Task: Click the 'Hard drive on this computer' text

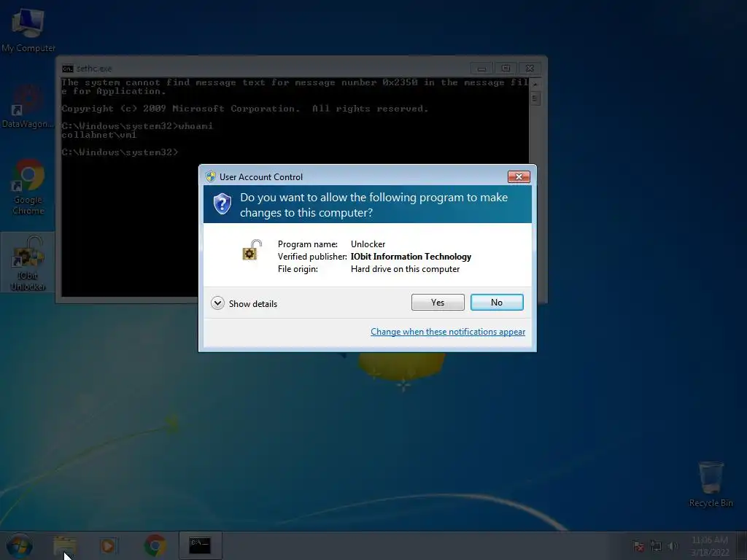Action: tap(406, 269)
